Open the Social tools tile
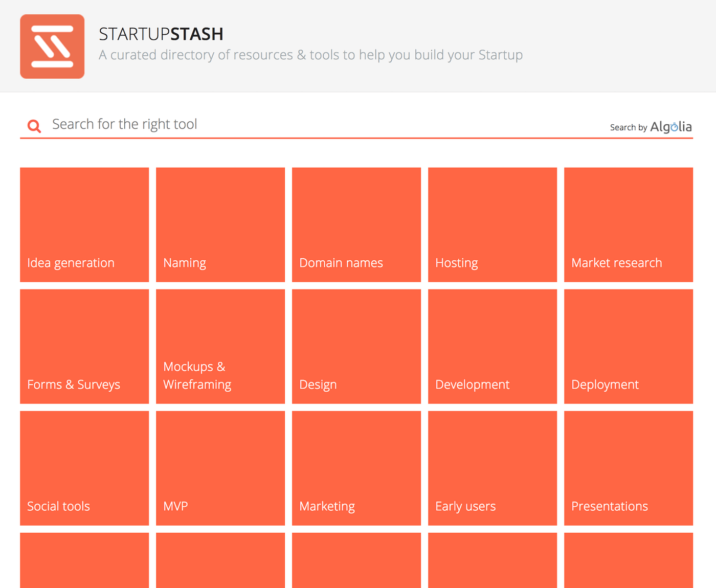The image size is (716, 588). [x=84, y=468]
